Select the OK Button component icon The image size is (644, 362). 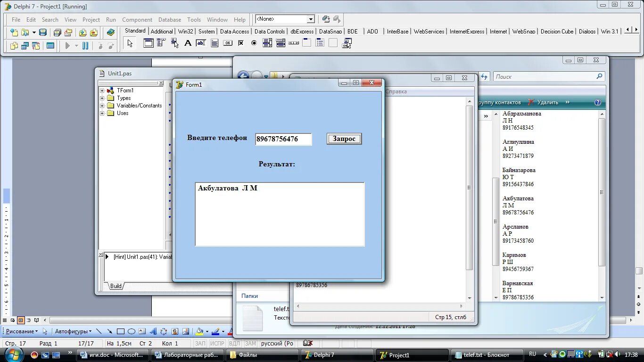pos(228,43)
